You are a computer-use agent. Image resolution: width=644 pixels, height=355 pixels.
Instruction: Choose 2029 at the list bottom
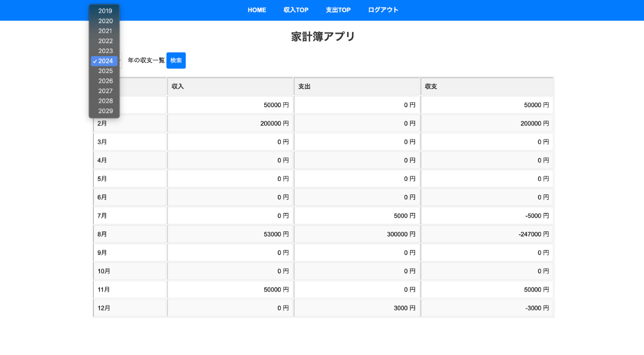105,111
